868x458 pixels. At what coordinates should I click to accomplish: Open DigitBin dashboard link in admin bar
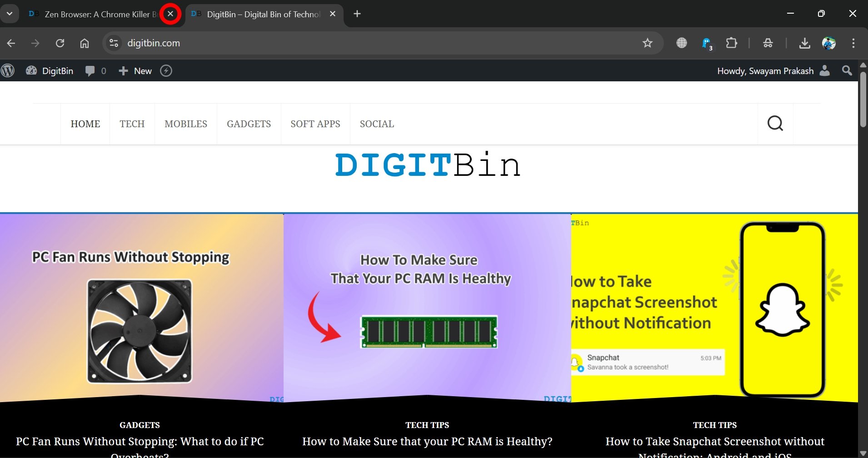50,71
